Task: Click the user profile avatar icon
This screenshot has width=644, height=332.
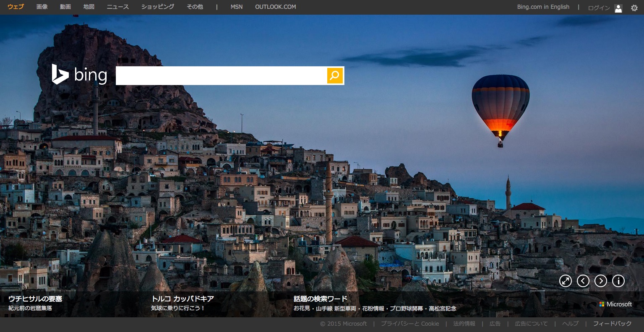Action: pyautogui.click(x=618, y=8)
